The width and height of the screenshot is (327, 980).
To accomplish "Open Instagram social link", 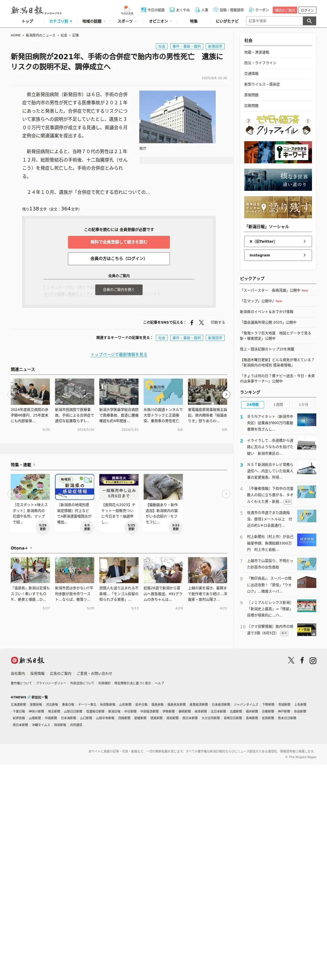I will [x=278, y=255].
